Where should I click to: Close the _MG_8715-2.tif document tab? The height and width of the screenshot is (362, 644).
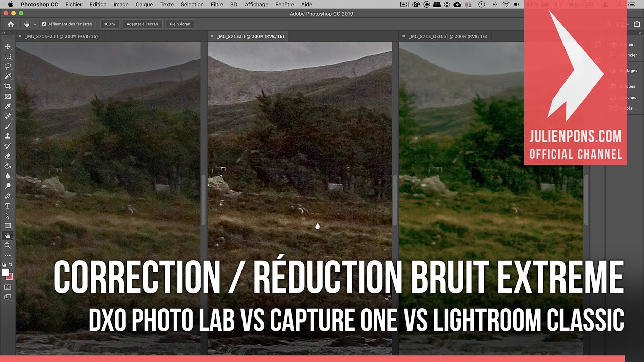tap(20, 36)
